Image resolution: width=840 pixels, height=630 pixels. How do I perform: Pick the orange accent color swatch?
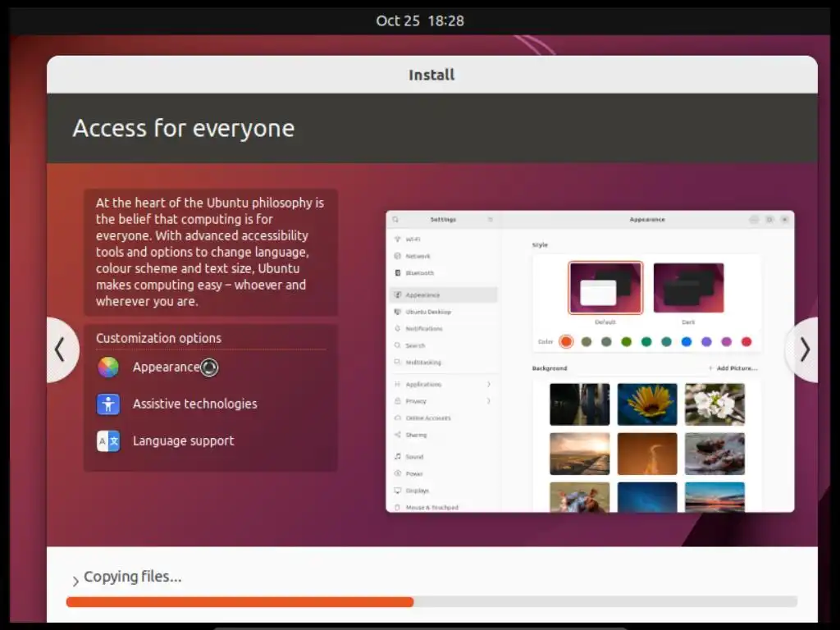coord(566,341)
